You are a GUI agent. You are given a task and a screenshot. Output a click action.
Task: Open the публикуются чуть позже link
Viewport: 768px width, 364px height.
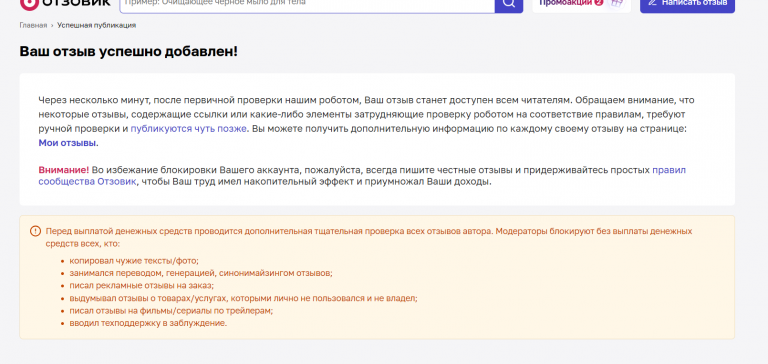[189, 129]
